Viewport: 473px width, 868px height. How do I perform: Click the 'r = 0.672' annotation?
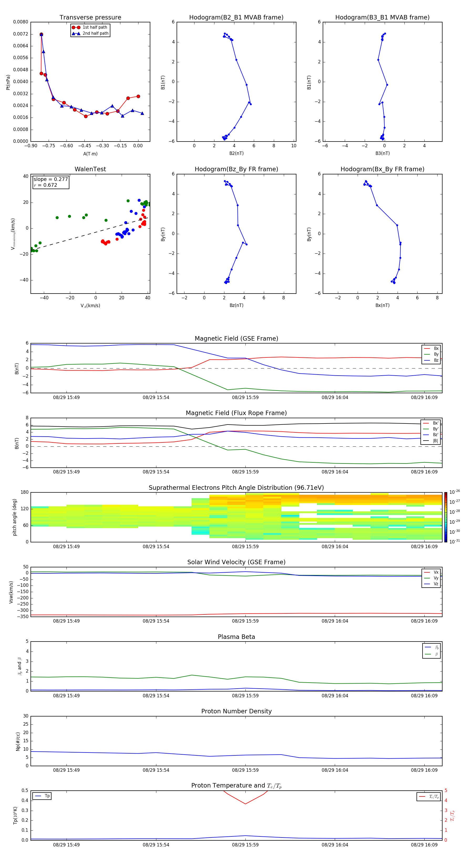[45, 185]
